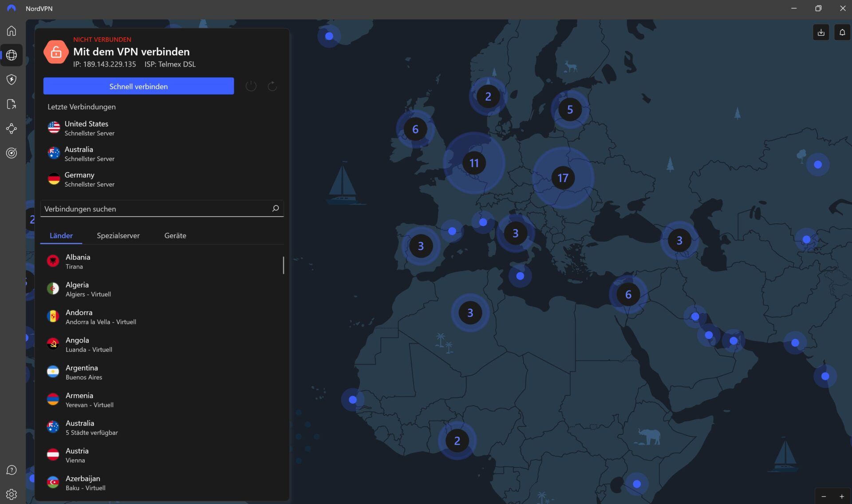Click map cluster 3 over Spain
This screenshot has width=852, height=504.
421,246
